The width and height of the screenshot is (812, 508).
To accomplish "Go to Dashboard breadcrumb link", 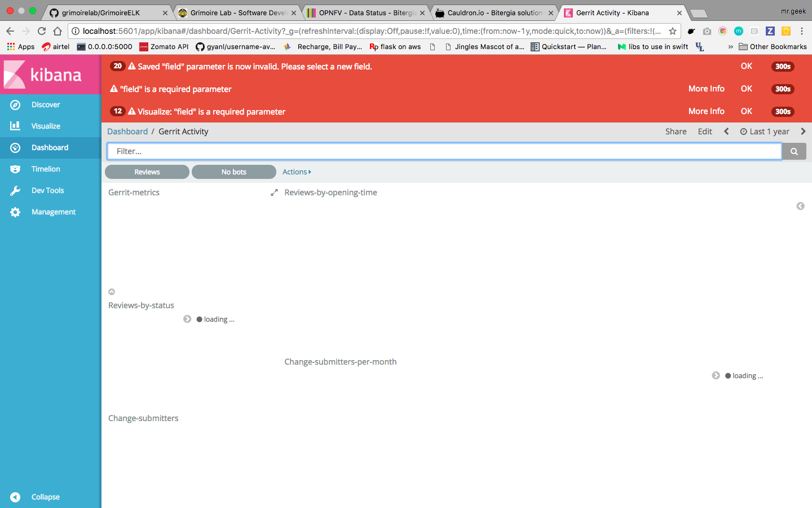I will tap(127, 132).
